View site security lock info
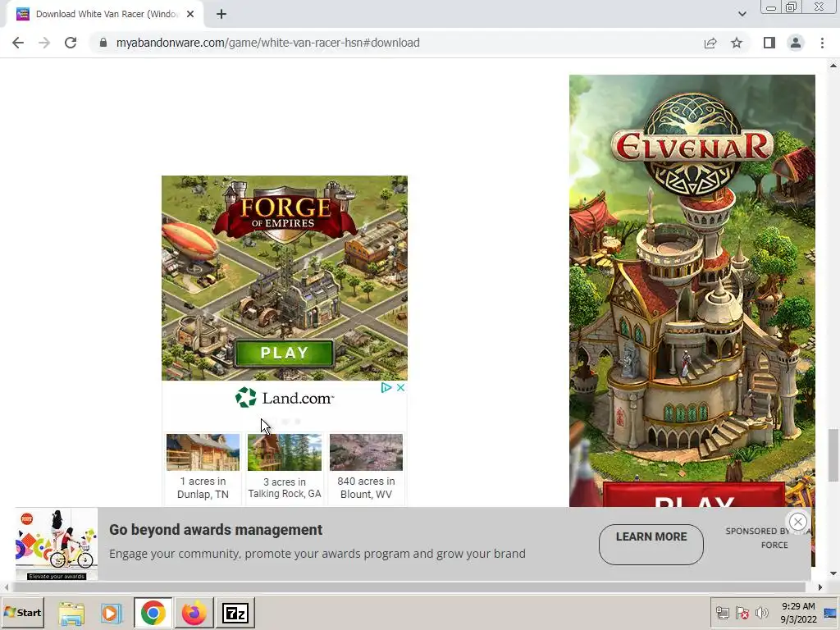Screen dimensions: 840x630 click(103, 43)
